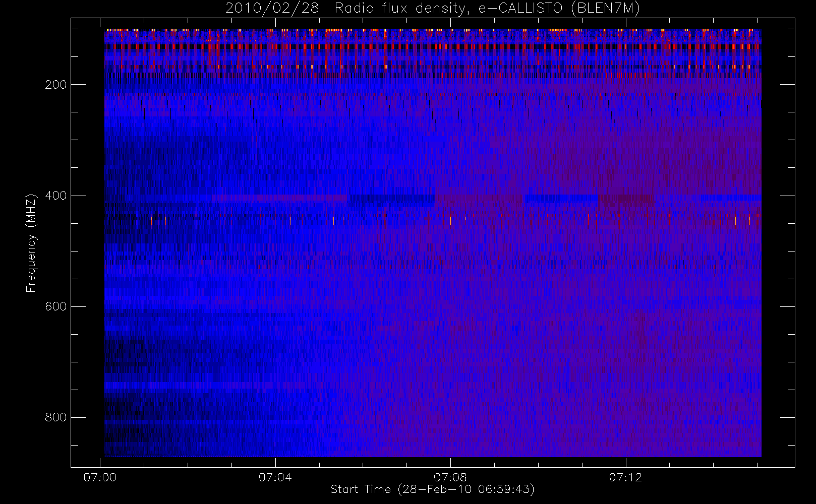Click the 800 frequency tick label
The width and height of the screenshot is (816, 504).
55,417
